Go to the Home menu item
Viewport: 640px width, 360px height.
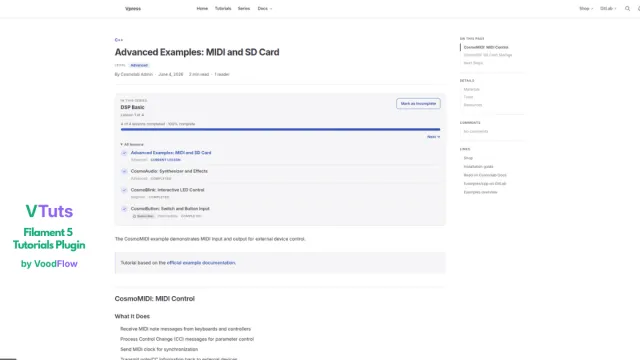(x=202, y=9)
